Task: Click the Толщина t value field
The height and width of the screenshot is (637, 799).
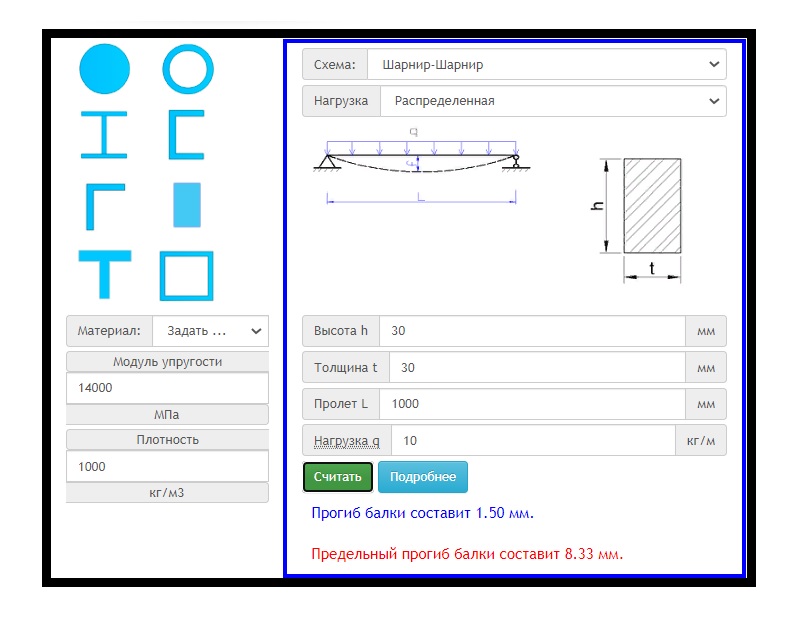Action: click(x=537, y=368)
